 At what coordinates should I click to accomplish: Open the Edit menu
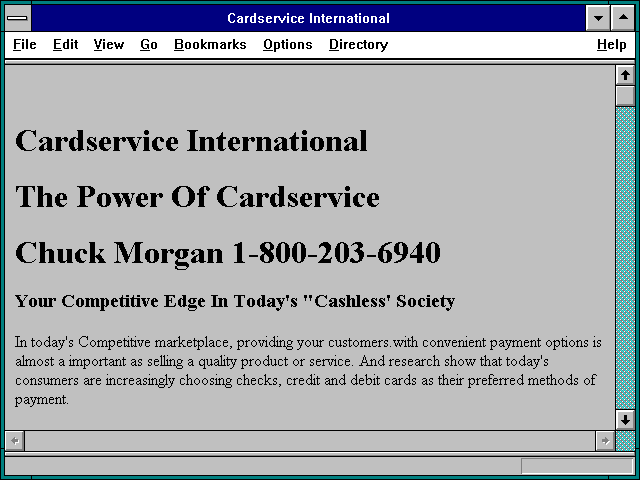click(x=65, y=44)
